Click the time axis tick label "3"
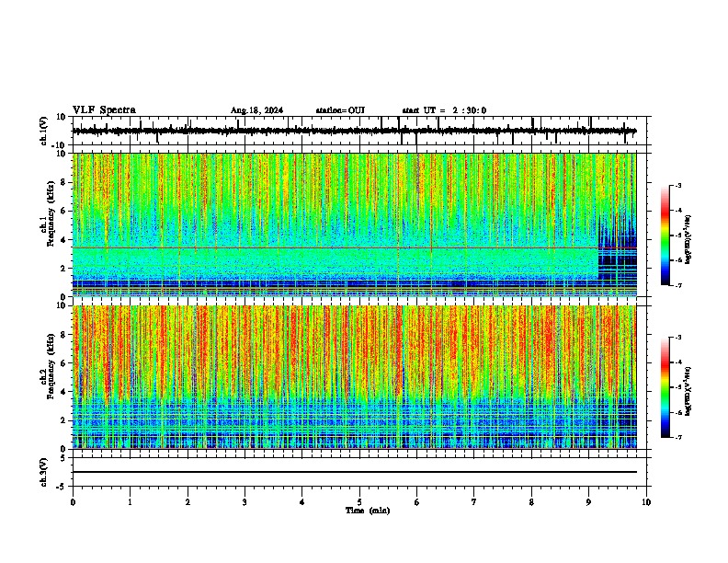The width and height of the screenshot is (728, 563). pos(245,502)
